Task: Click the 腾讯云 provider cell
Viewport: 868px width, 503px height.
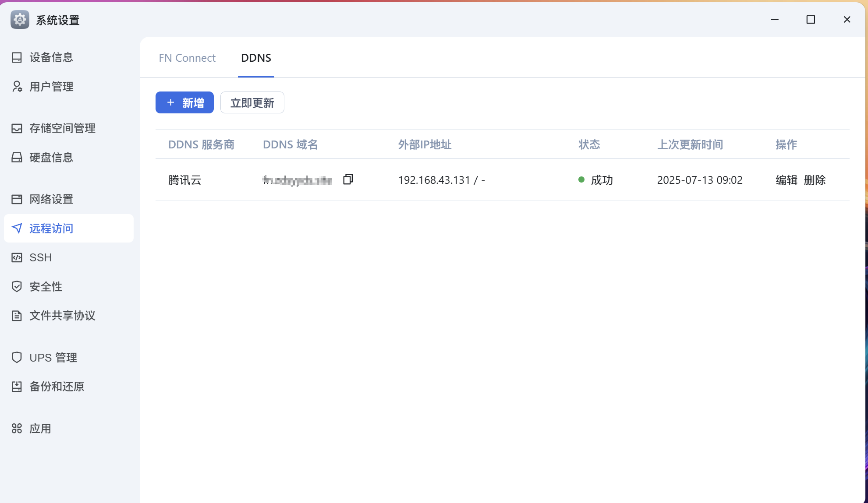Action: pos(185,180)
